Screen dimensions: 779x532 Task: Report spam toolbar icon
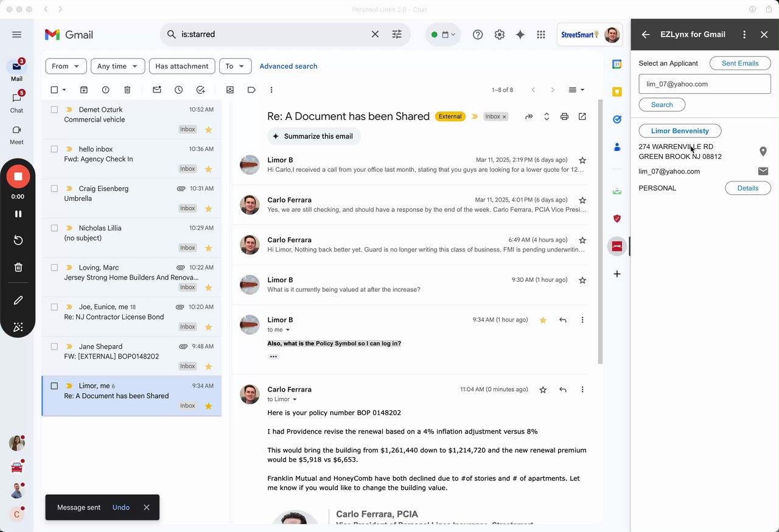click(106, 90)
